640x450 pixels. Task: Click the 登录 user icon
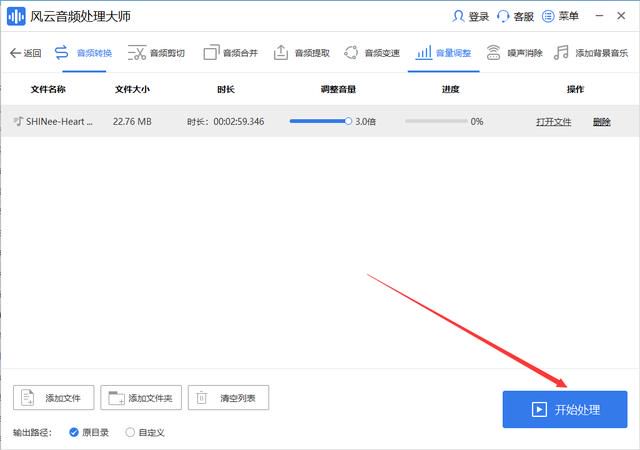pos(458,16)
